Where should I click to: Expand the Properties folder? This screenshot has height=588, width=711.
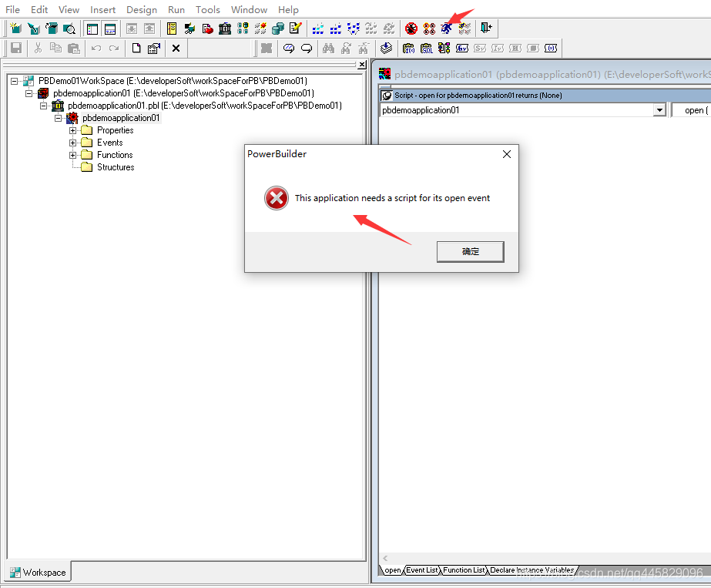[72, 131]
